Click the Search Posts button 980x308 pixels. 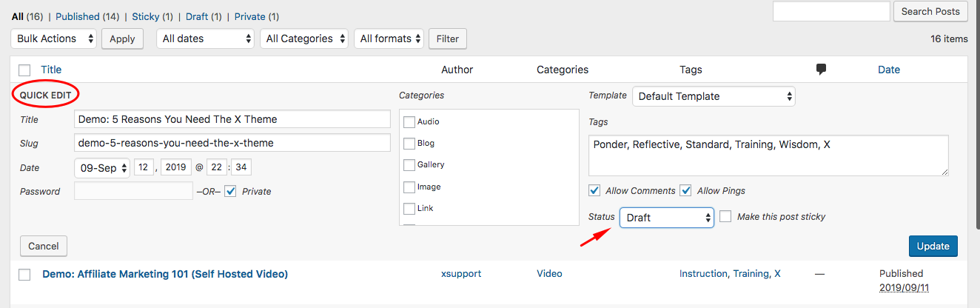931,11
